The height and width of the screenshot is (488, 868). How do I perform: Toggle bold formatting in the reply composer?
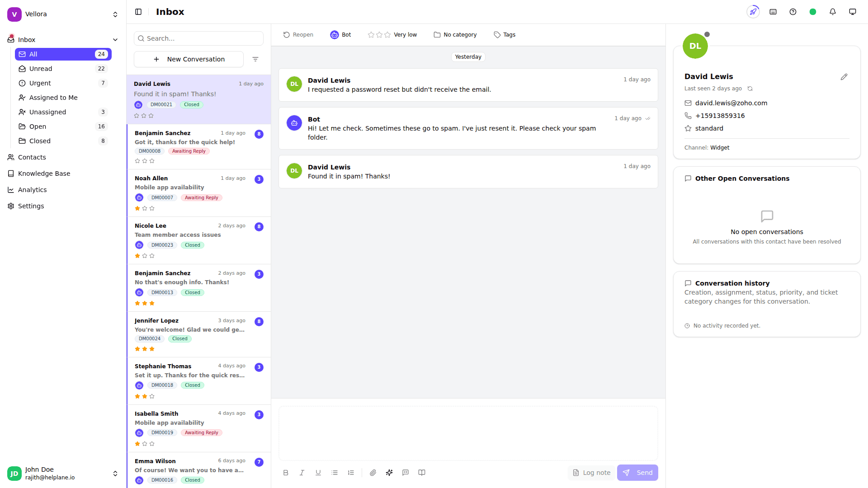286,472
